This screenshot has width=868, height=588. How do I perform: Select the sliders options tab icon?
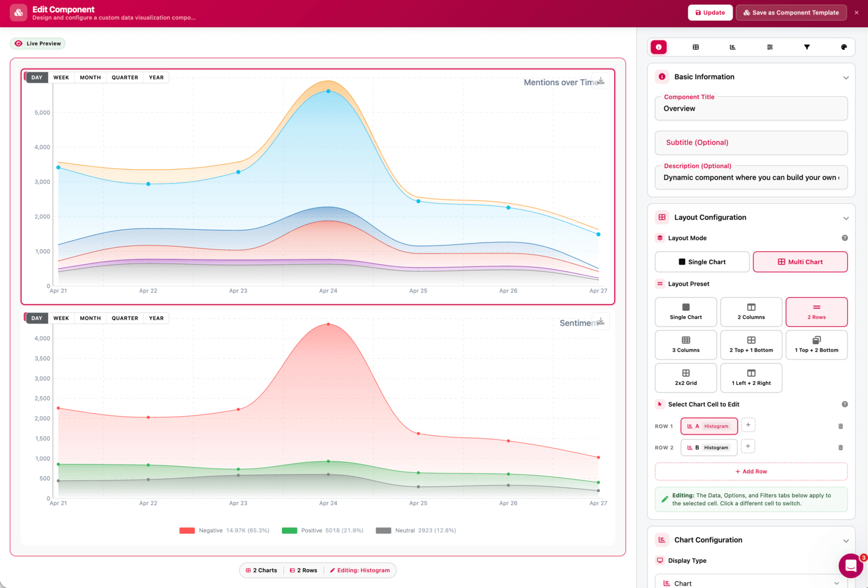click(x=770, y=47)
